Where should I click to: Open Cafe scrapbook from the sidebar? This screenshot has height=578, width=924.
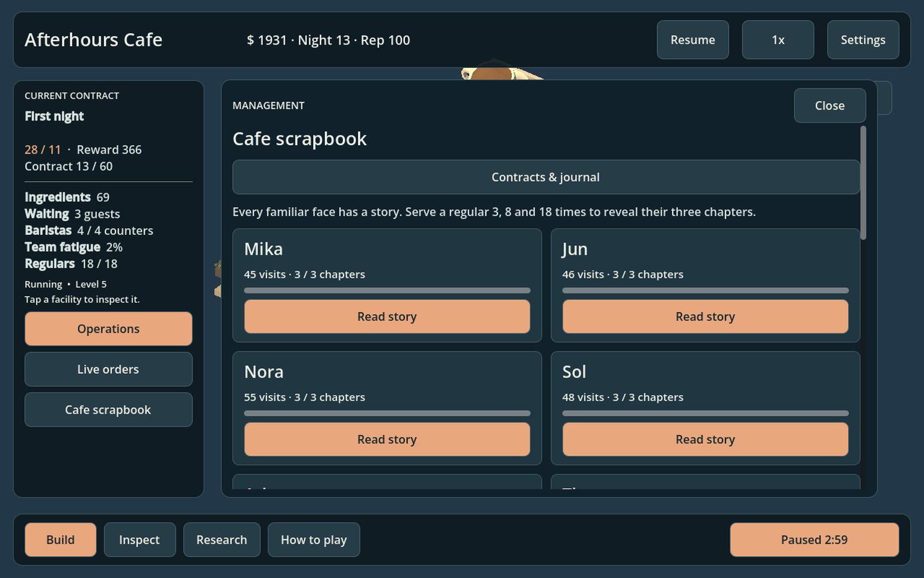108,409
